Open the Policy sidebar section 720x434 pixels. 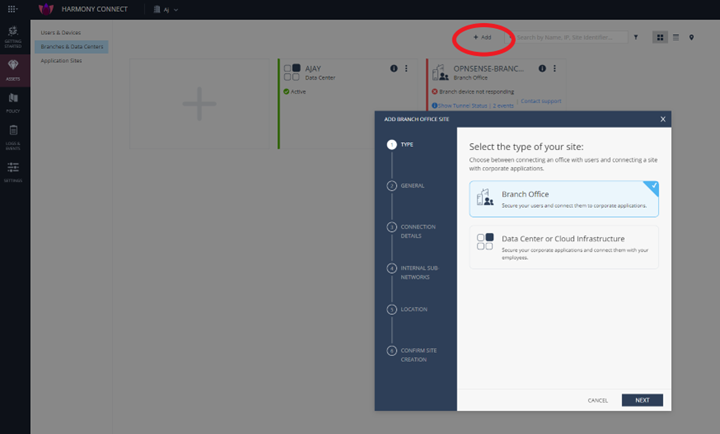click(13, 103)
